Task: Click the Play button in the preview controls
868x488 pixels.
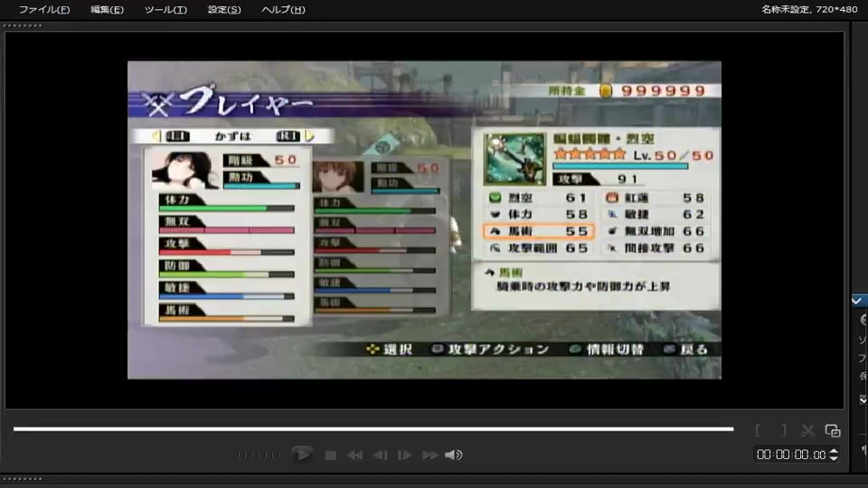Action: click(x=302, y=455)
